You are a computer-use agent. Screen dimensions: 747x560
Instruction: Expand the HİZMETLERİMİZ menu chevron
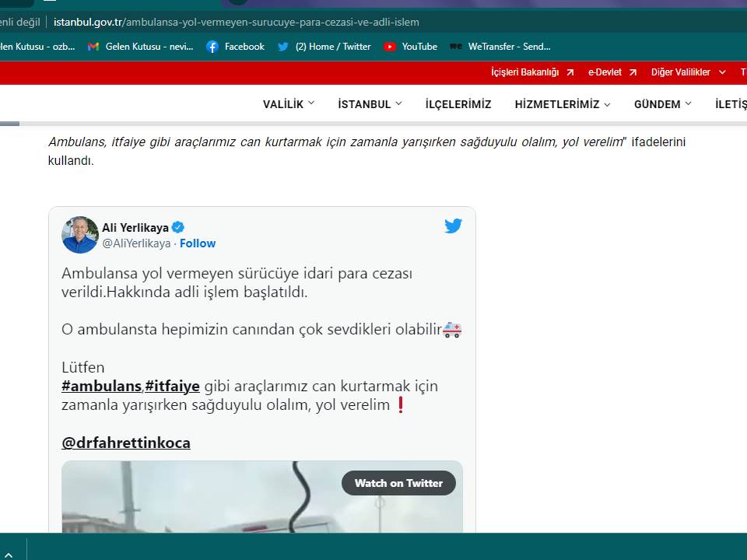[607, 104]
